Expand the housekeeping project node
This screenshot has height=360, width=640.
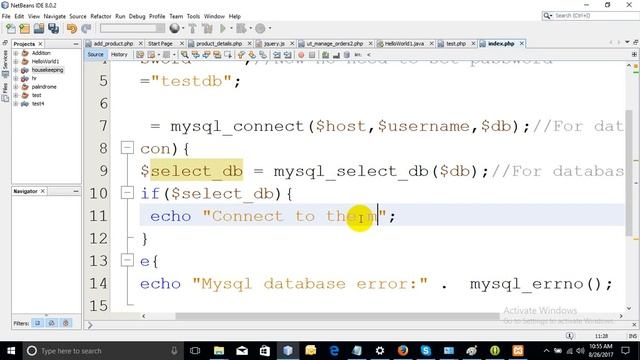(16, 70)
